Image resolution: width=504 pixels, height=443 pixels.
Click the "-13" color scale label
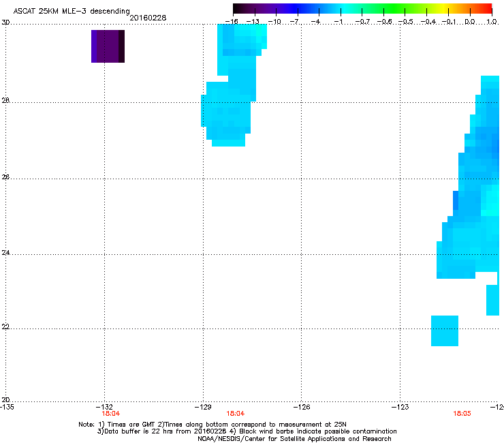coord(253,22)
